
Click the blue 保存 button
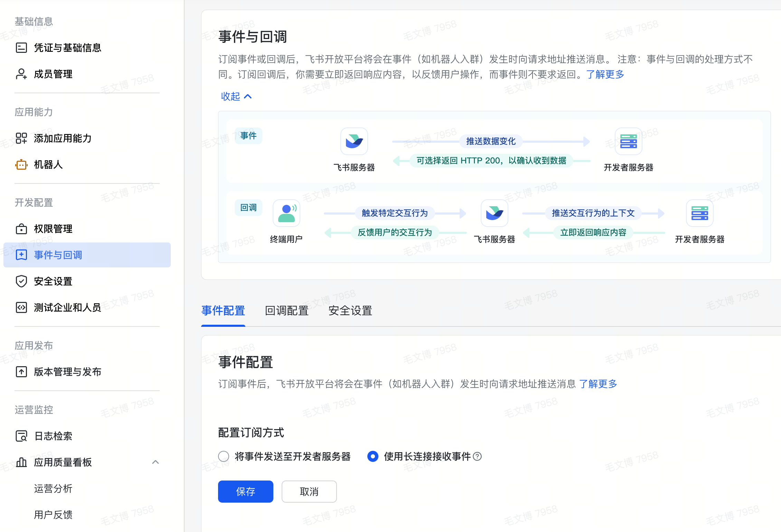(x=245, y=492)
